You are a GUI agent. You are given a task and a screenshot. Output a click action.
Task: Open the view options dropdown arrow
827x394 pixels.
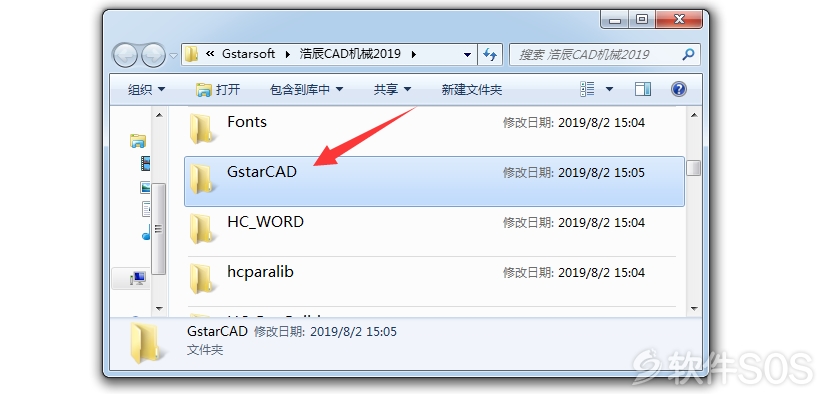pos(609,89)
